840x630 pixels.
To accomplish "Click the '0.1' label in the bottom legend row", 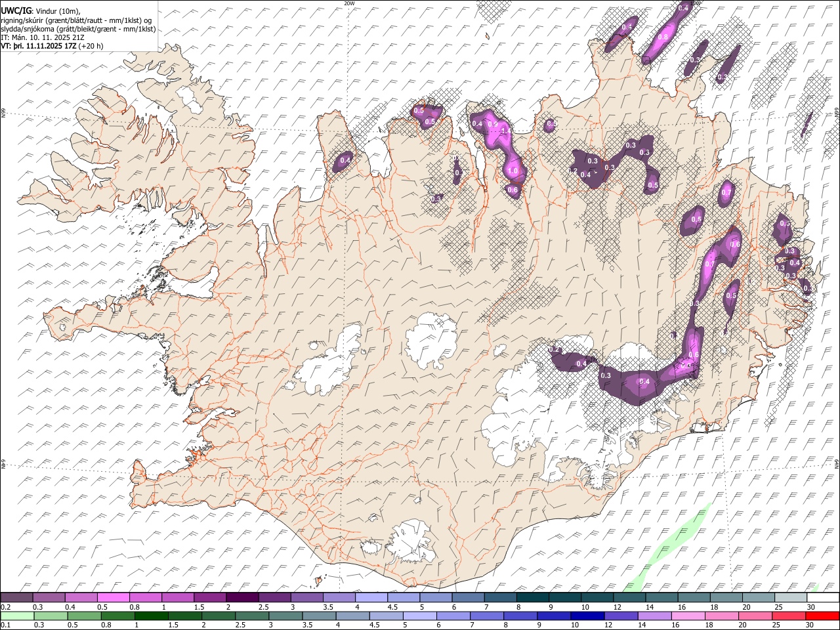I will [x=5, y=625].
